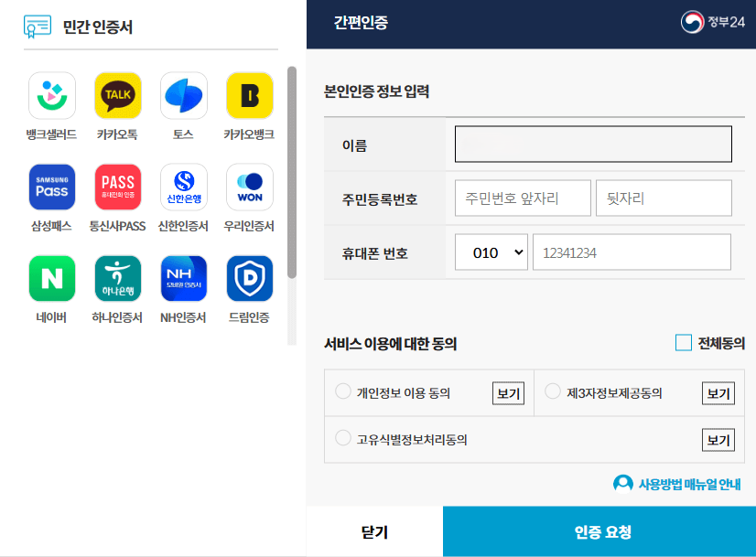Click the 개인정보 이용 동의 label text
The image size is (756, 557).
pos(403,393)
